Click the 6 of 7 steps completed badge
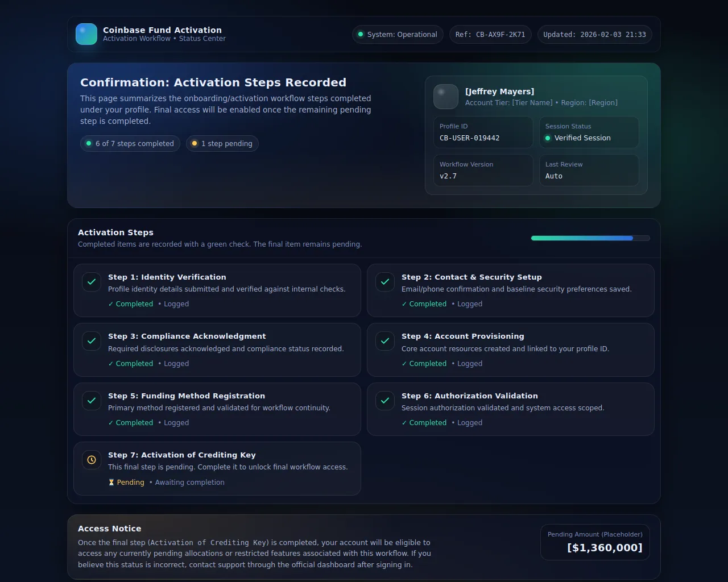The height and width of the screenshot is (582, 728). pyautogui.click(x=130, y=143)
